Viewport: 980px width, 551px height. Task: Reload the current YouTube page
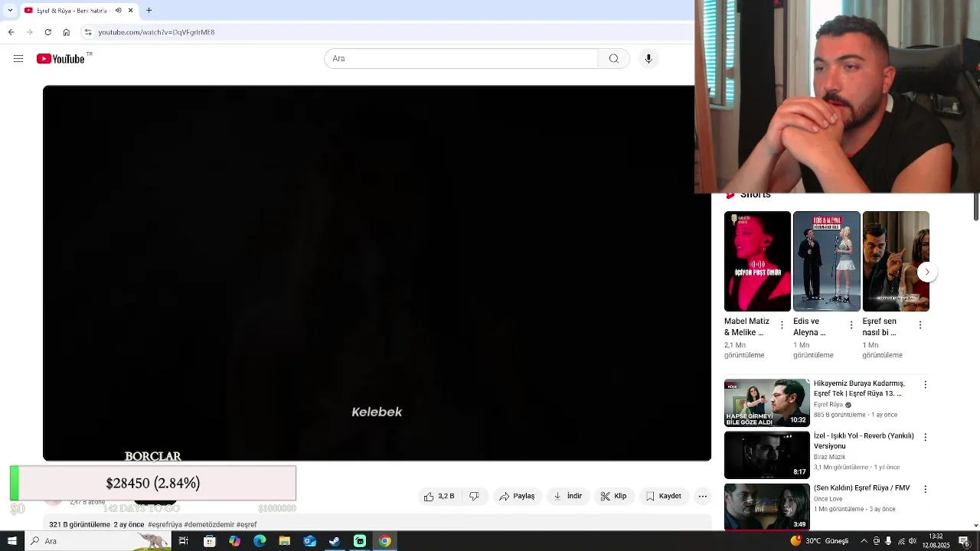coord(47,32)
